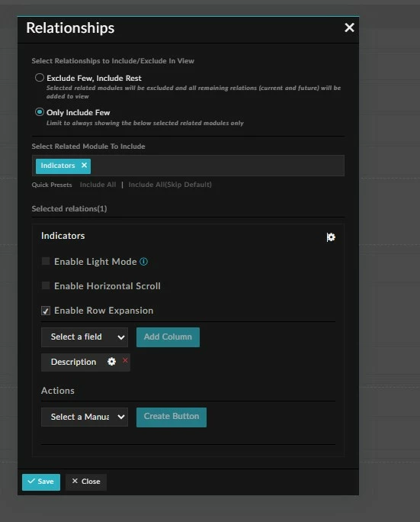Remove the Description column with red X

click(125, 360)
